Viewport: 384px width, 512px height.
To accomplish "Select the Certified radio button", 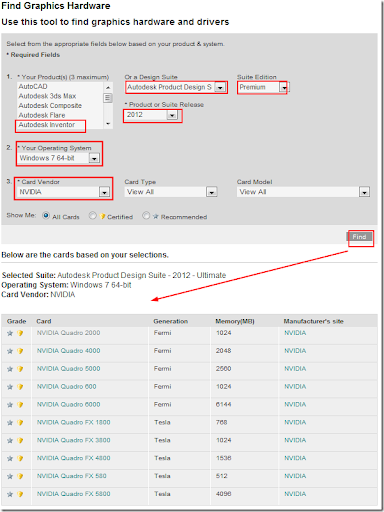I will [x=92, y=216].
